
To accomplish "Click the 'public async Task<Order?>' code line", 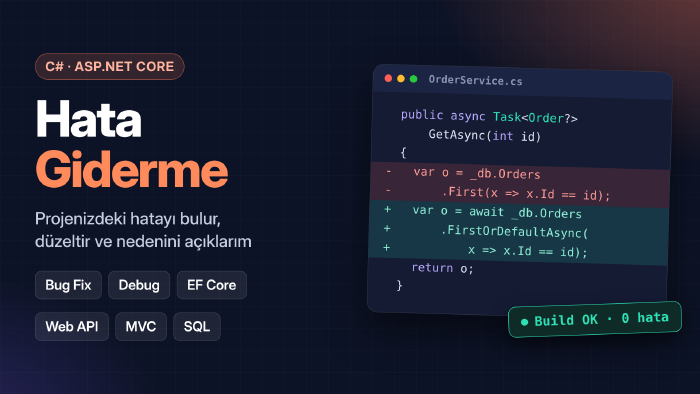I will pyautogui.click(x=489, y=116).
